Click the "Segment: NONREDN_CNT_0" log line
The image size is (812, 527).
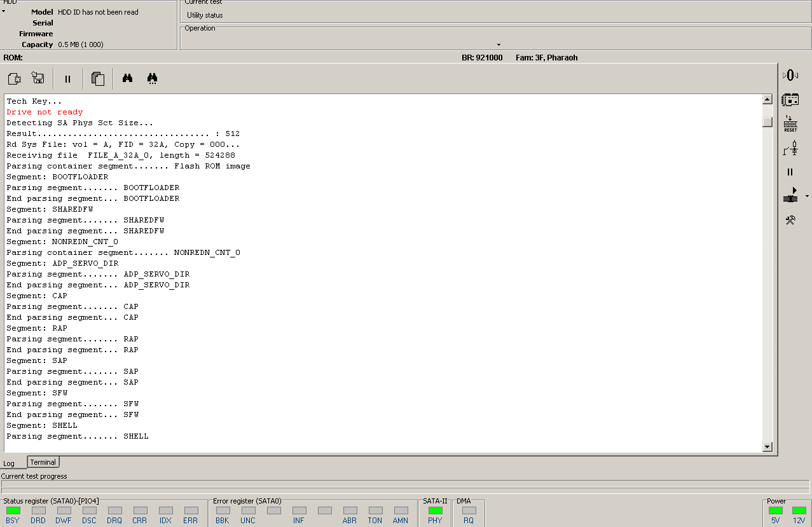coord(62,242)
